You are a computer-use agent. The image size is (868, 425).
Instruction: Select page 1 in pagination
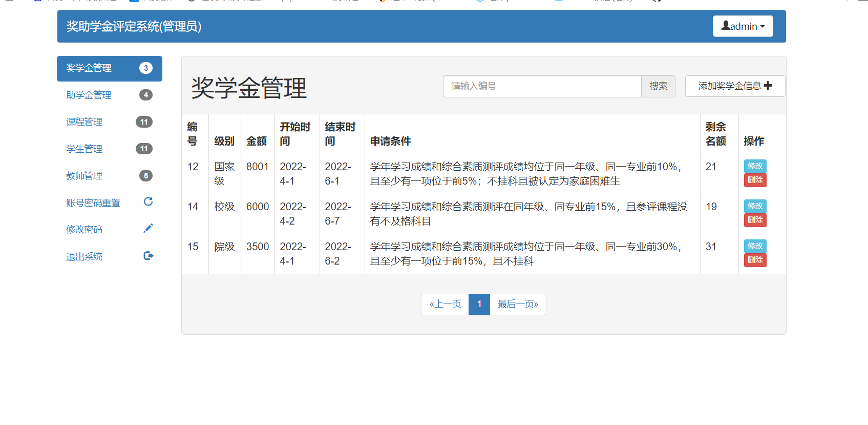point(479,305)
